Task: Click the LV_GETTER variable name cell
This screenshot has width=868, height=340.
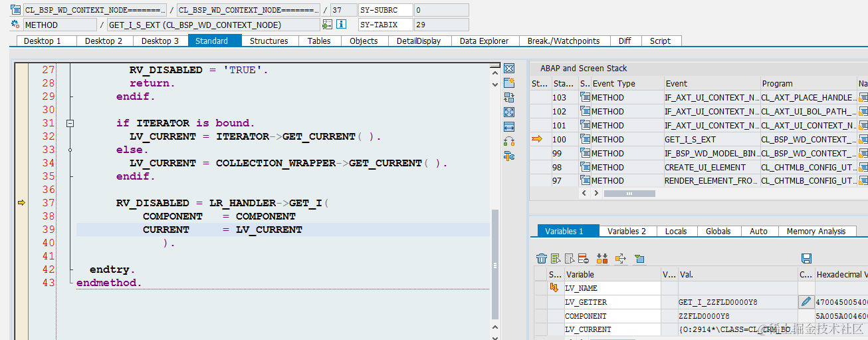Action: click(611, 302)
